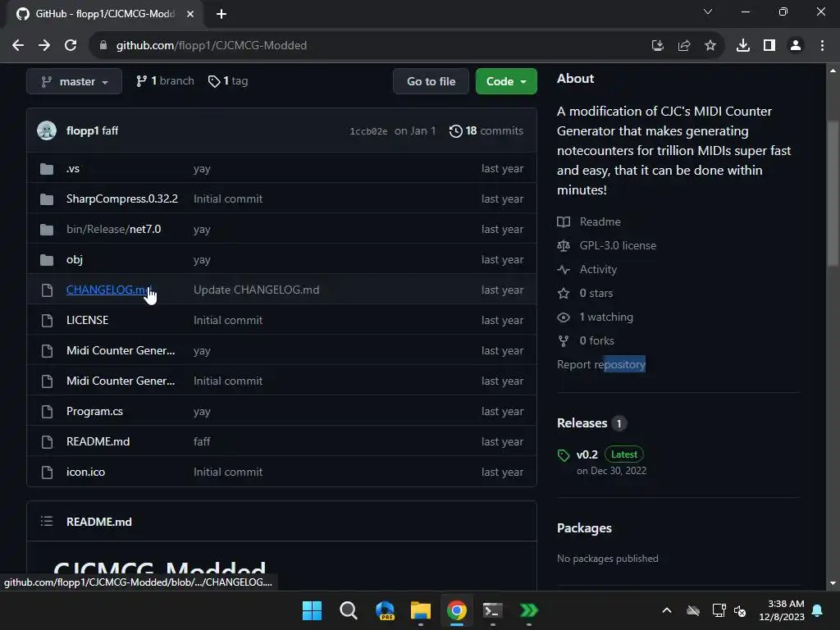View the 18 commits history

pyautogui.click(x=486, y=130)
